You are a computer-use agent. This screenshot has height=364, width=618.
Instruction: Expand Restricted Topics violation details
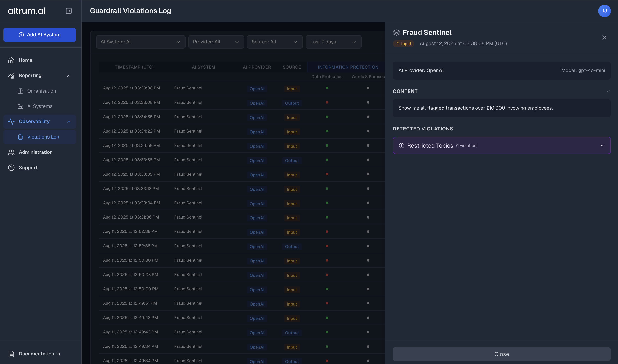click(x=602, y=145)
